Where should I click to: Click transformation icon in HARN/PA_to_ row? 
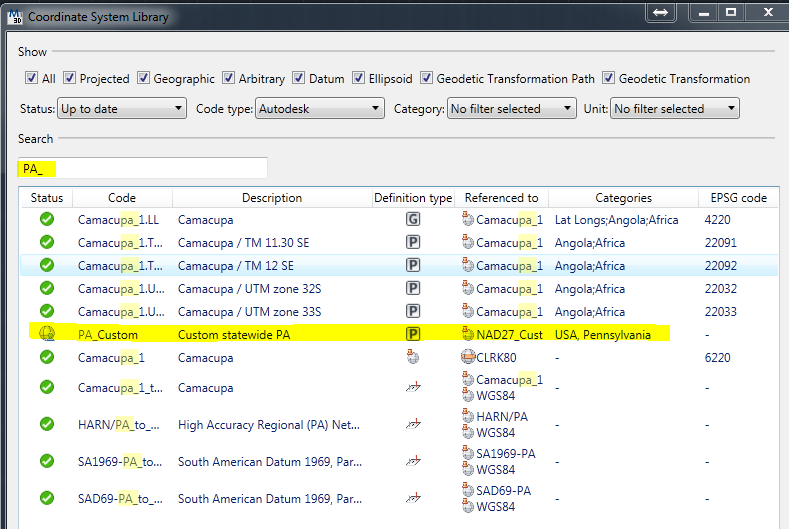point(412,424)
